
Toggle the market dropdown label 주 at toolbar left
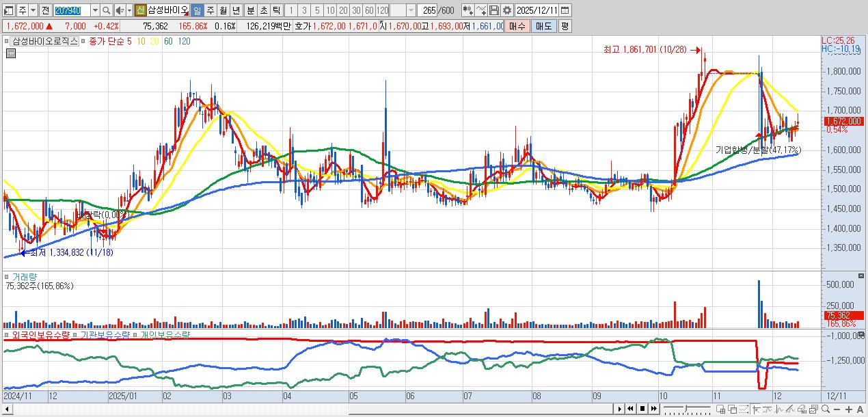click(23, 10)
